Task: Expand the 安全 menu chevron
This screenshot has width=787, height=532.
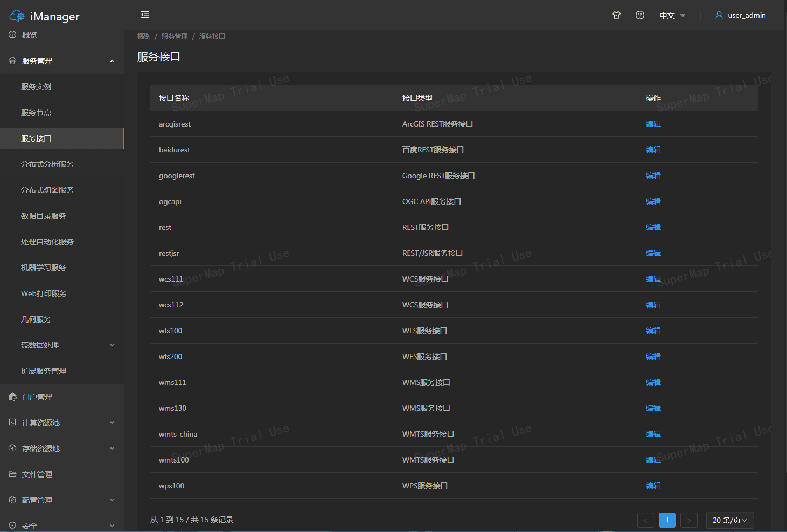Action: pyautogui.click(x=112, y=526)
